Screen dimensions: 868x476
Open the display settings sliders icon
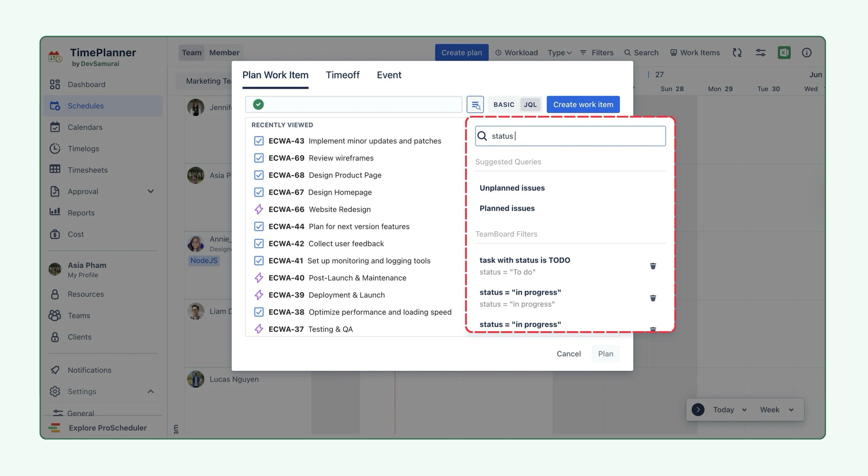click(761, 52)
